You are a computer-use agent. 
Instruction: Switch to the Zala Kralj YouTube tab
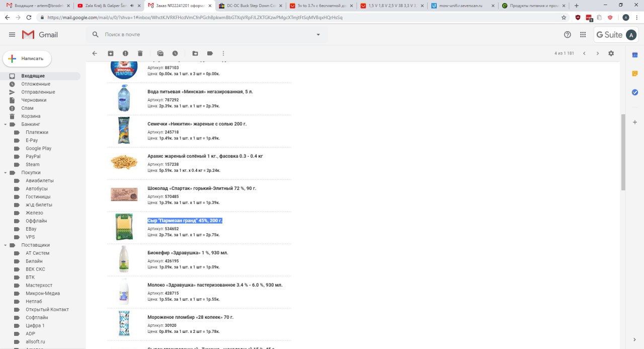click(109, 6)
